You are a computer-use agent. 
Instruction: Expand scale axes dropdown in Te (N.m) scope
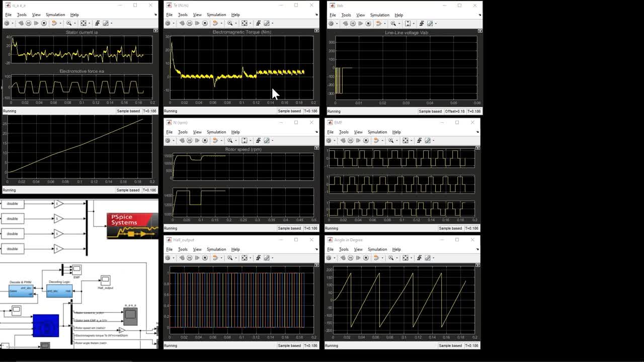[x=250, y=23]
